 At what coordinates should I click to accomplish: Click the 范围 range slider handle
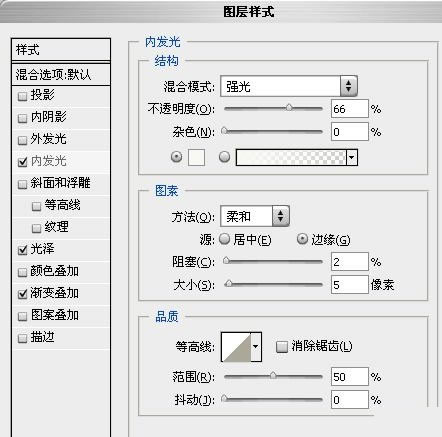click(273, 375)
